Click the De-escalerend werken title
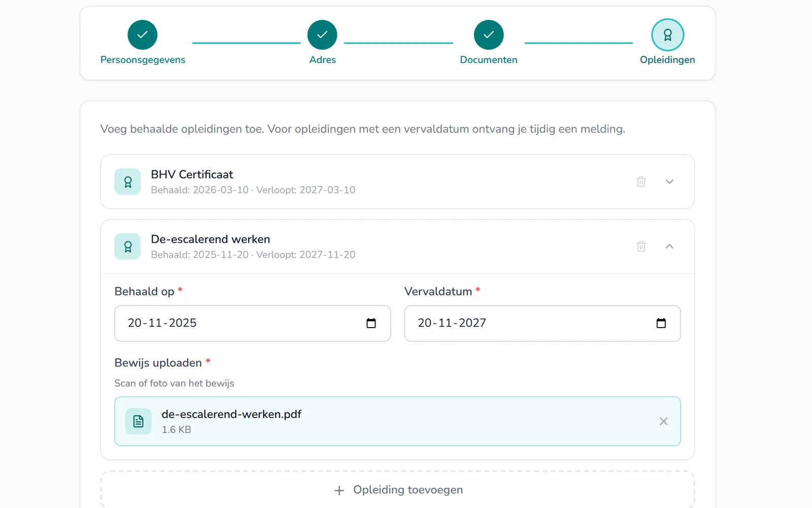The height and width of the screenshot is (508, 812). 211,239
